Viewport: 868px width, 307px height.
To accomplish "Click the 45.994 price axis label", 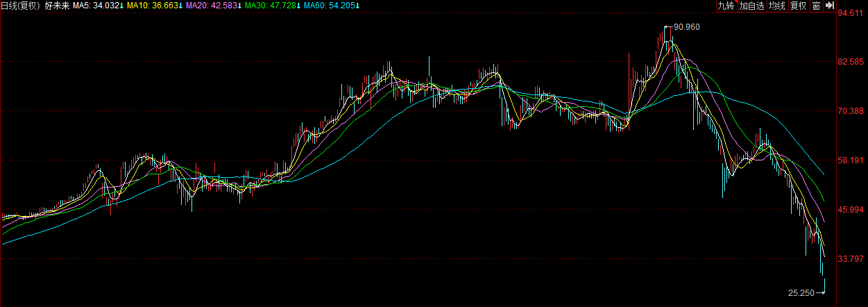I will tap(851, 209).
